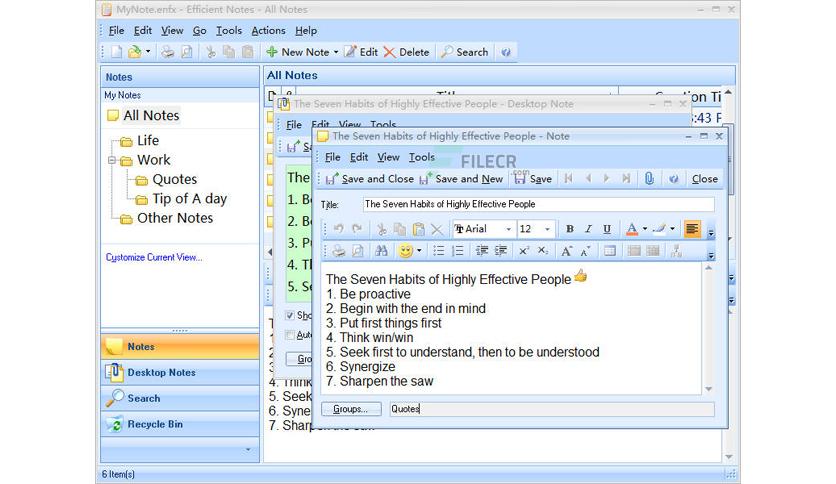
Task: Open the dropdown arrow beside open folder icon
Action: point(148,52)
